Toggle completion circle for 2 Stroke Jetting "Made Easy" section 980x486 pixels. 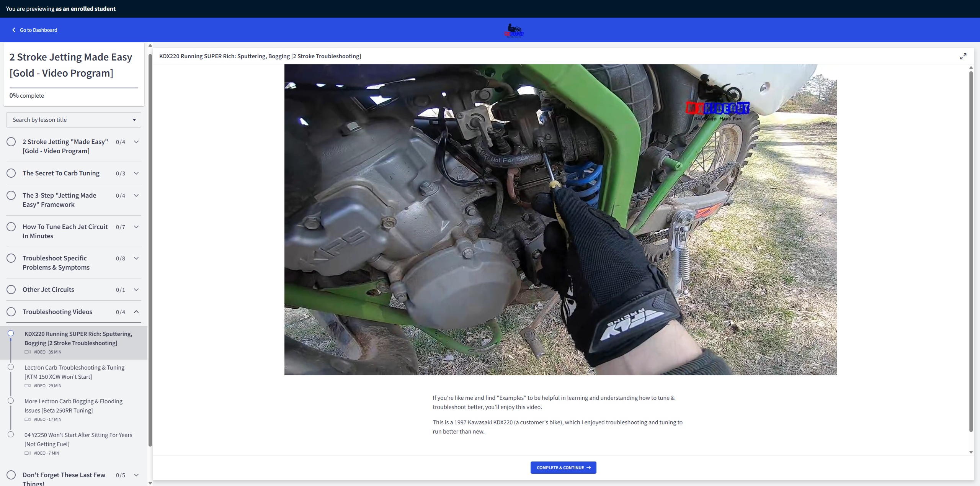[11, 142]
